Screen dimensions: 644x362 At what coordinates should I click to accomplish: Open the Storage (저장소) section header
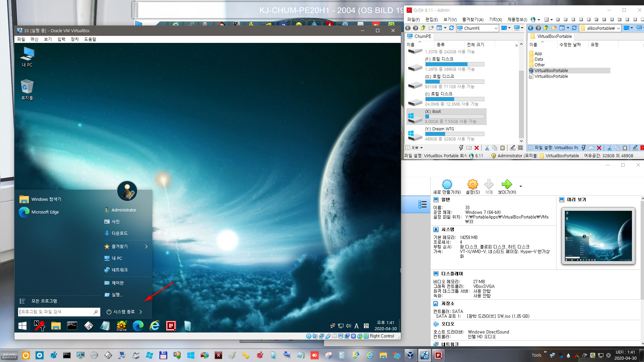[x=447, y=303]
